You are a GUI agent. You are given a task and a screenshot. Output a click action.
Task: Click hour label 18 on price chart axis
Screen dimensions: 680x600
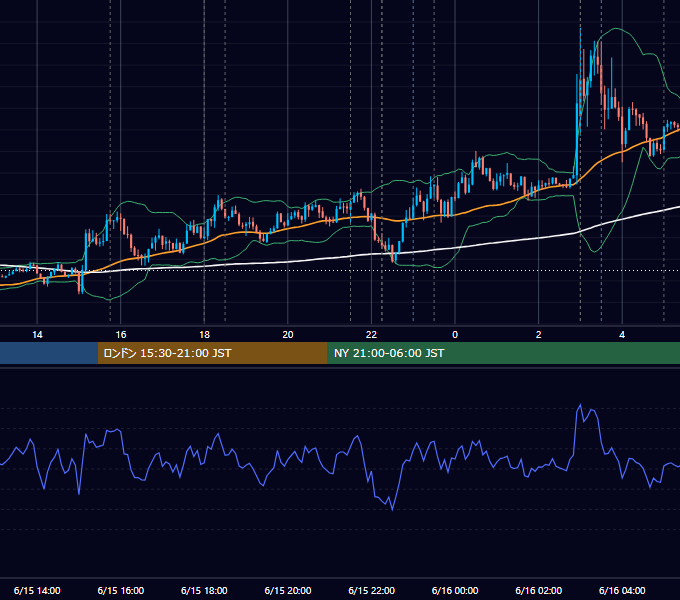[x=204, y=335]
